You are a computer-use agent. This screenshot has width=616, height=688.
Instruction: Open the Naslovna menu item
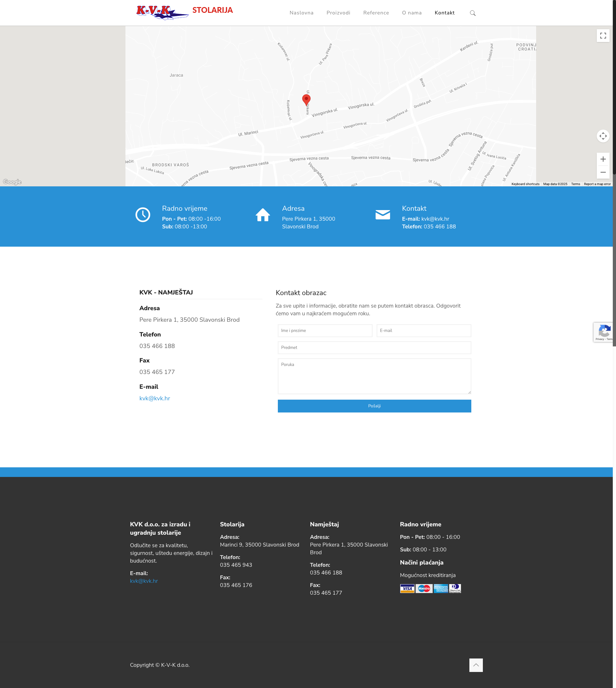point(301,13)
